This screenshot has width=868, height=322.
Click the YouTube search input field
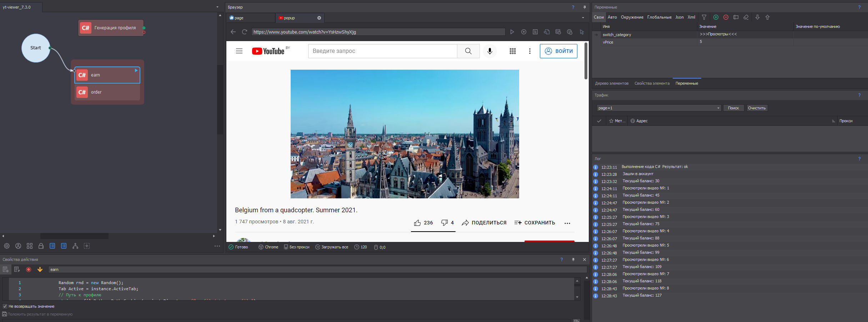tap(382, 51)
